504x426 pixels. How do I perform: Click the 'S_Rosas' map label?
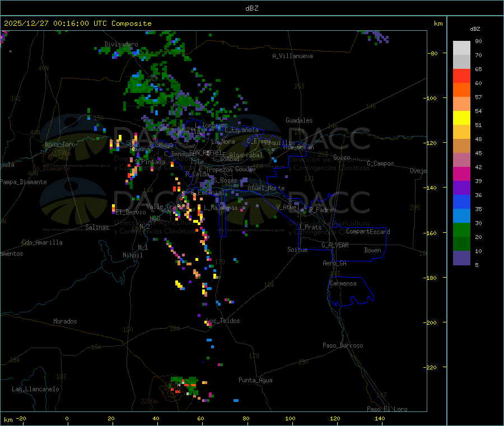click(x=225, y=180)
